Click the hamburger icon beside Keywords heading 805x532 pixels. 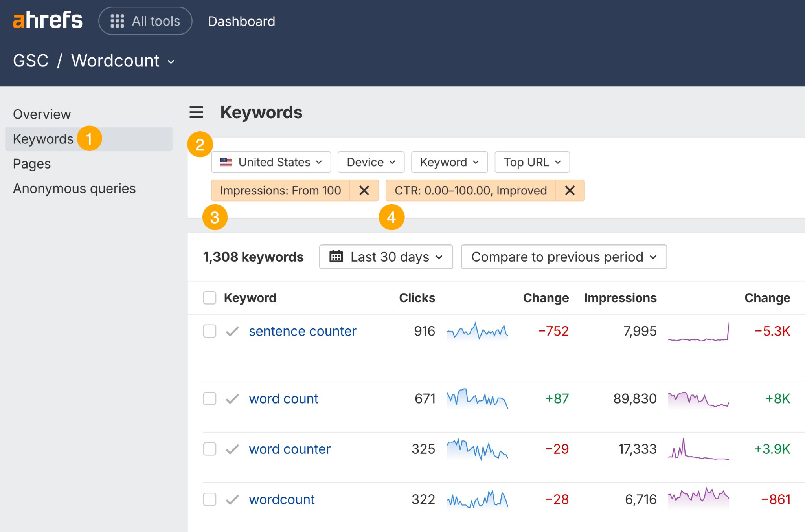196,112
